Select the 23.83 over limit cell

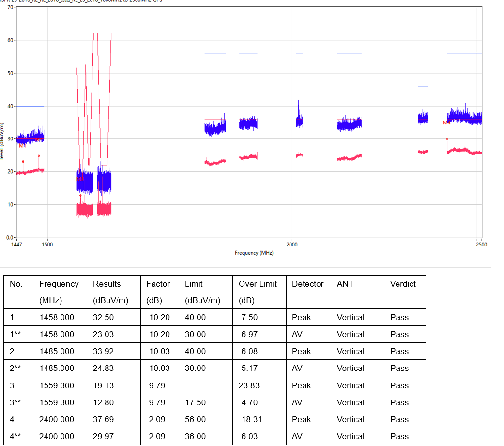[x=248, y=385]
